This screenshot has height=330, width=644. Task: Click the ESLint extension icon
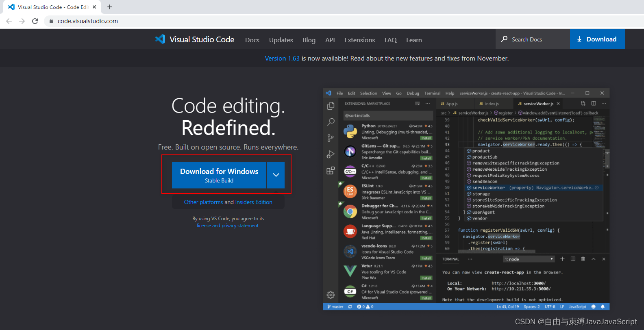pyautogui.click(x=350, y=191)
